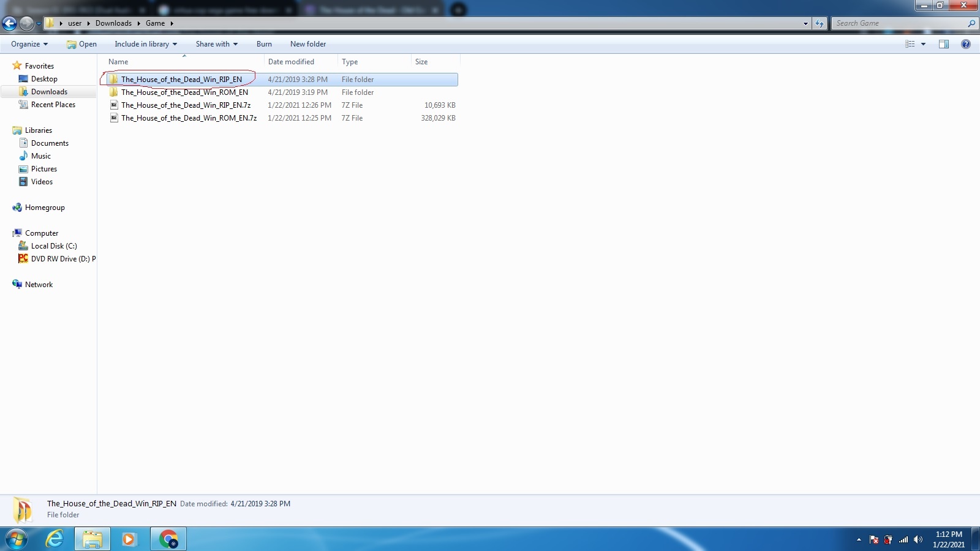Viewport: 980px width, 551px height.
Task: Select Favorites in the navigation pane
Action: point(39,66)
